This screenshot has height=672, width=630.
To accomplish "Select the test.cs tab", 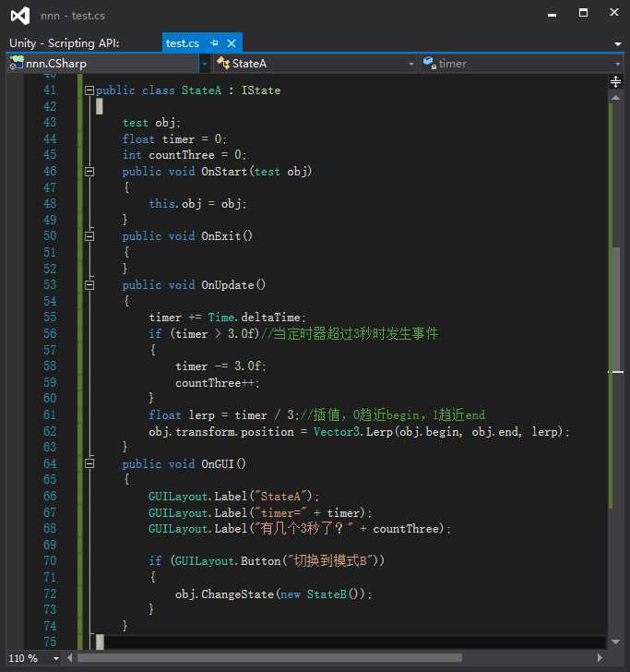I will pyautogui.click(x=183, y=43).
